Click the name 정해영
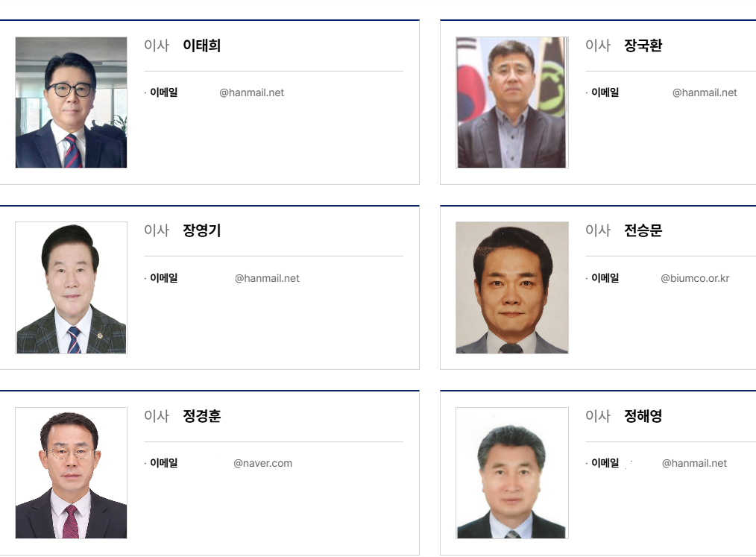The width and height of the screenshot is (756, 557). [x=643, y=416]
